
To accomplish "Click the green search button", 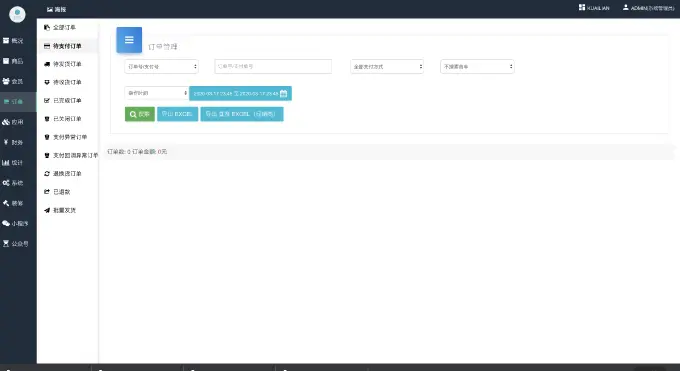I will 140,114.
